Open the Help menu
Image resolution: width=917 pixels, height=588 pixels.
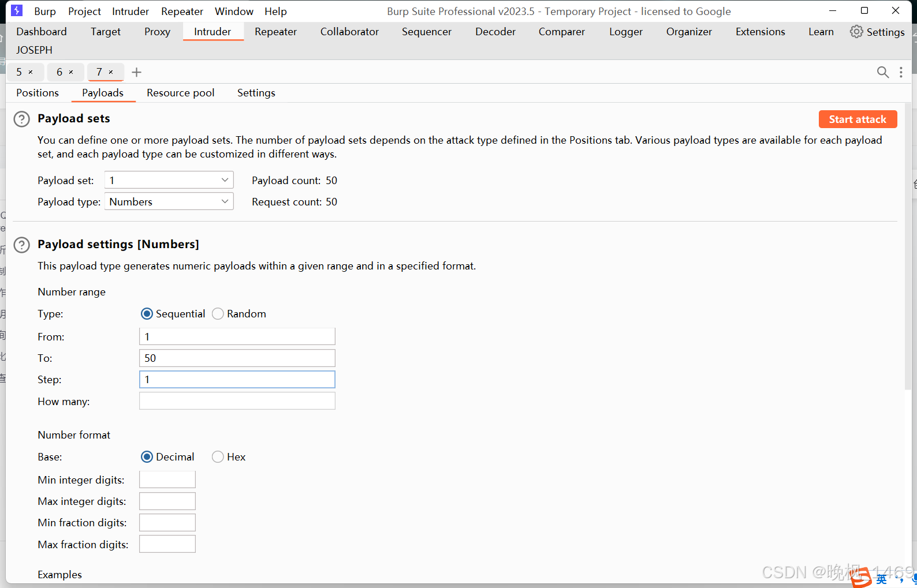pyautogui.click(x=275, y=12)
